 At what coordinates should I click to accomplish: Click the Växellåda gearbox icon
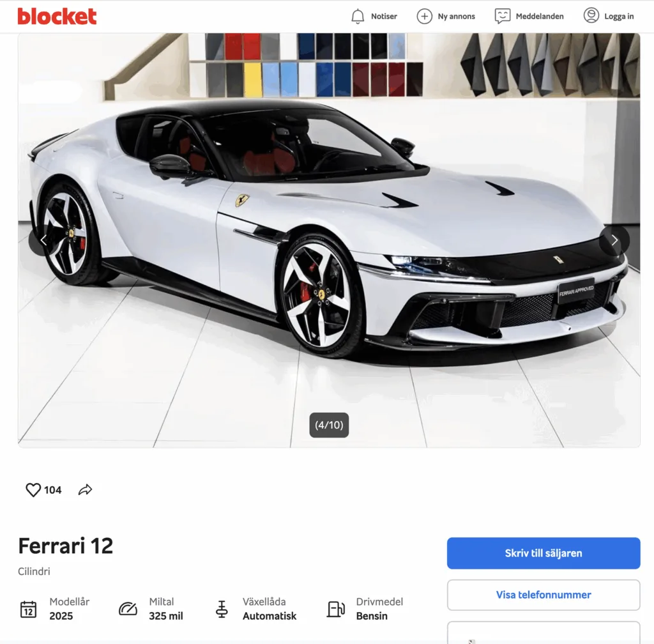click(222, 609)
